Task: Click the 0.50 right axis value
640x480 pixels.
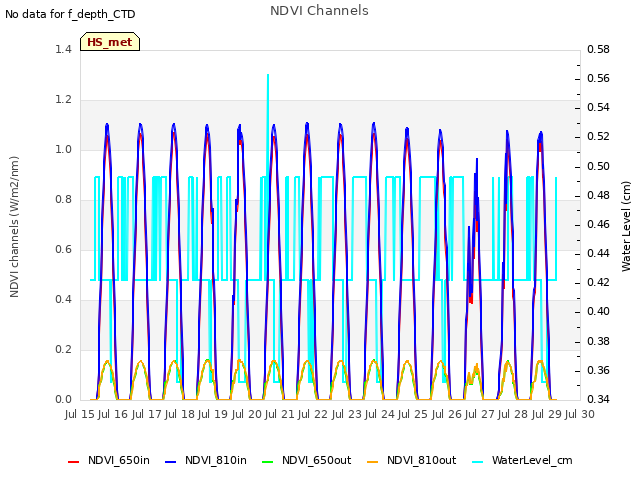Action: pyautogui.click(x=598, y=167)
